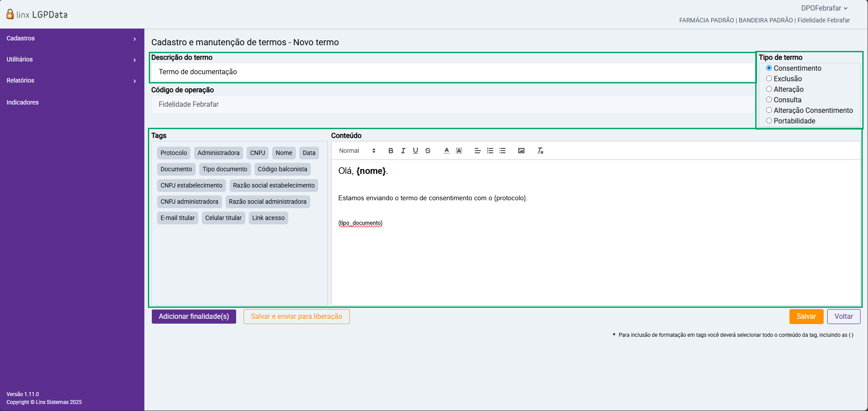Click the Código de operação field
Image resolution: width=868 pixels, height=411 pixels.
pos(453,105)
